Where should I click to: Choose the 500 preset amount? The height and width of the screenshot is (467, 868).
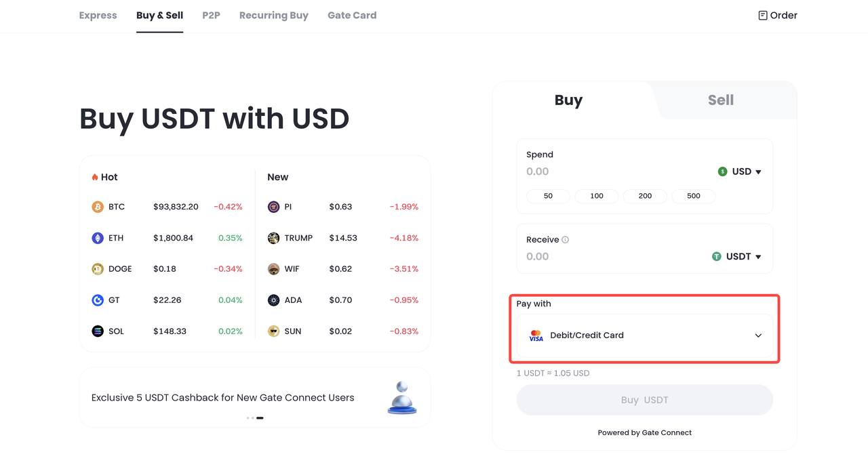coord(693,196)
